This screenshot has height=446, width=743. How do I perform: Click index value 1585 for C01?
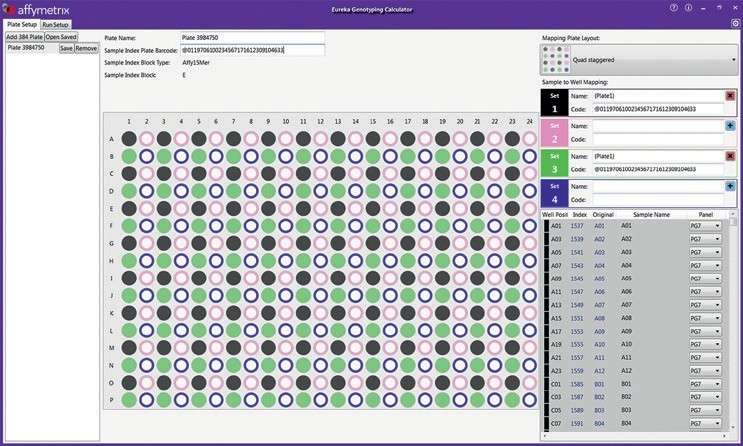coord(577,384)
